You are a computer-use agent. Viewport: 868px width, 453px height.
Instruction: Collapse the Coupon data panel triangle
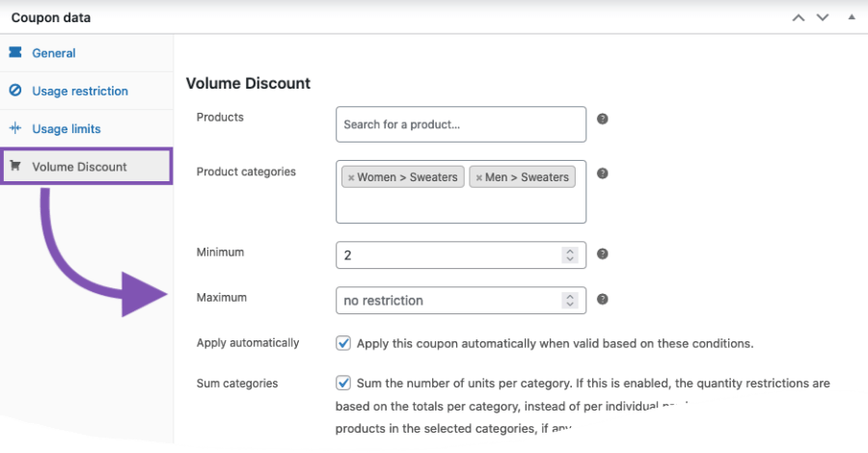(x=852, y=17)
